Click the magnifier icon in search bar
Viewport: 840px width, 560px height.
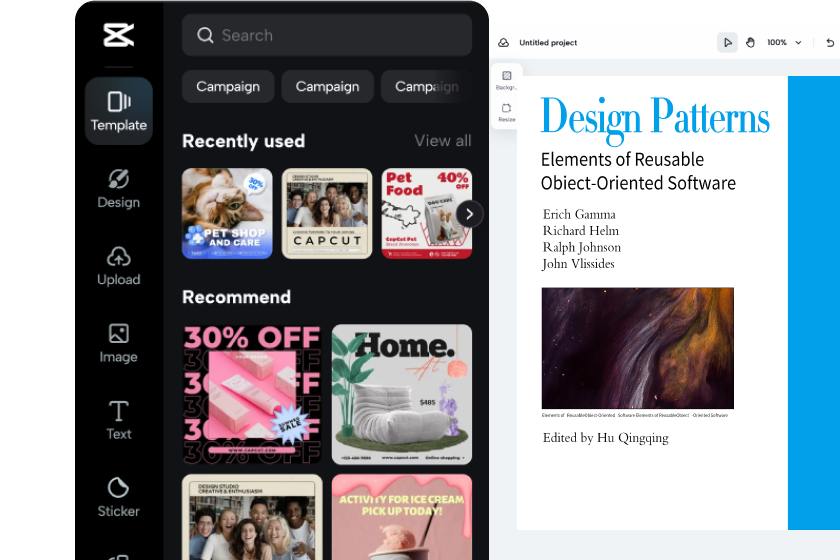tap(205, 35)
